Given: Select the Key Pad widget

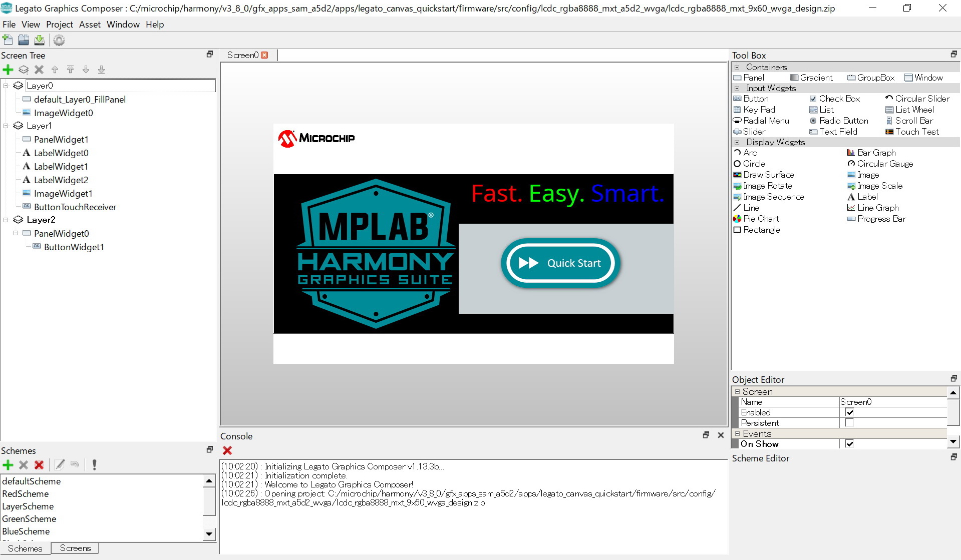Looking at the screenshot, I should (x=754, y=110).
